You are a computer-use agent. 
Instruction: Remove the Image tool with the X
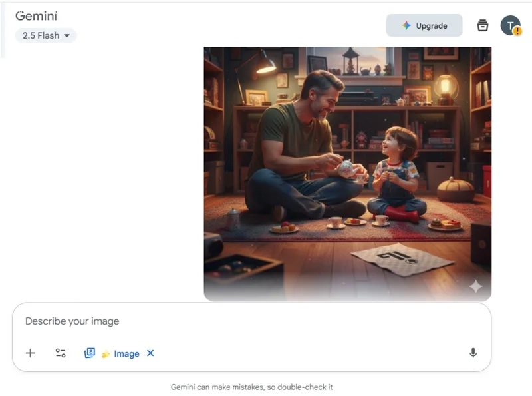tap(150, 353)
